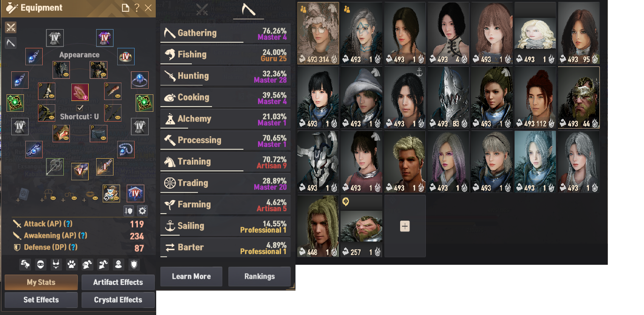The height and width of the screenshot is (315, 644).
Task: Select the combat gear crossed swords icon
Action: 10,27
